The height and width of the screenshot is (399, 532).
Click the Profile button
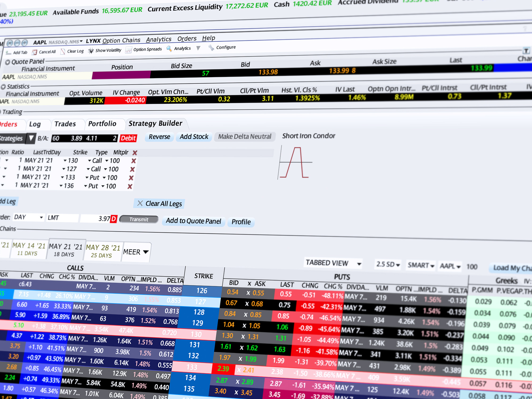(x=241, y=222)
